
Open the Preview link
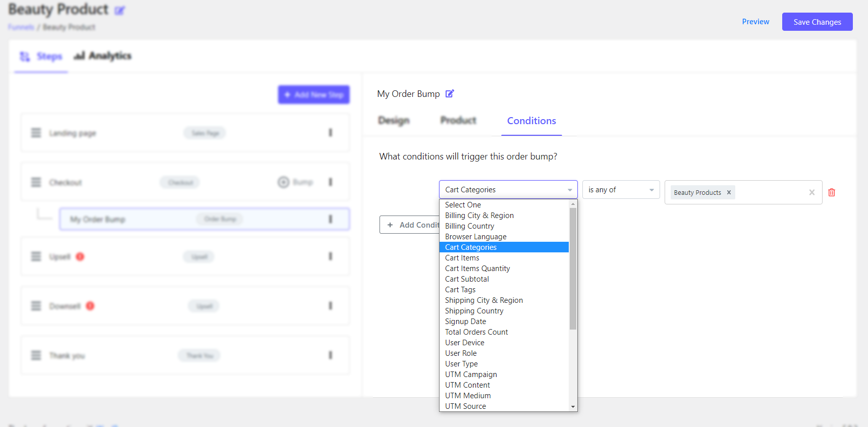(755, 22)
